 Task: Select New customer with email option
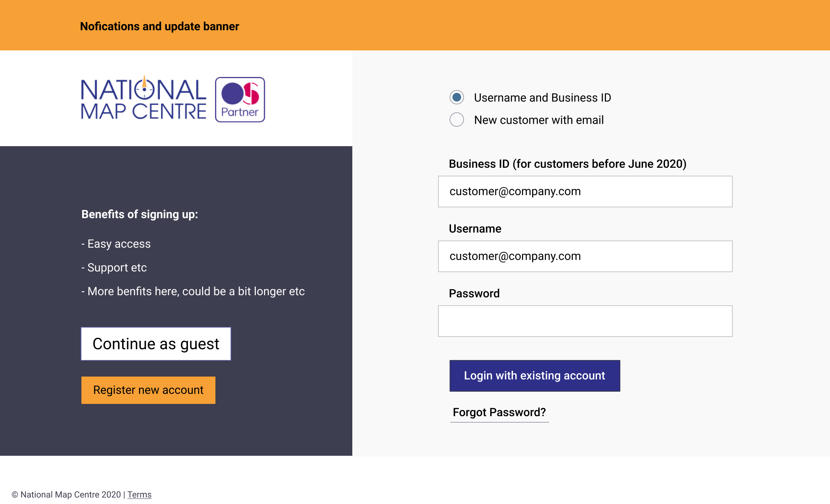click(456, 120)
